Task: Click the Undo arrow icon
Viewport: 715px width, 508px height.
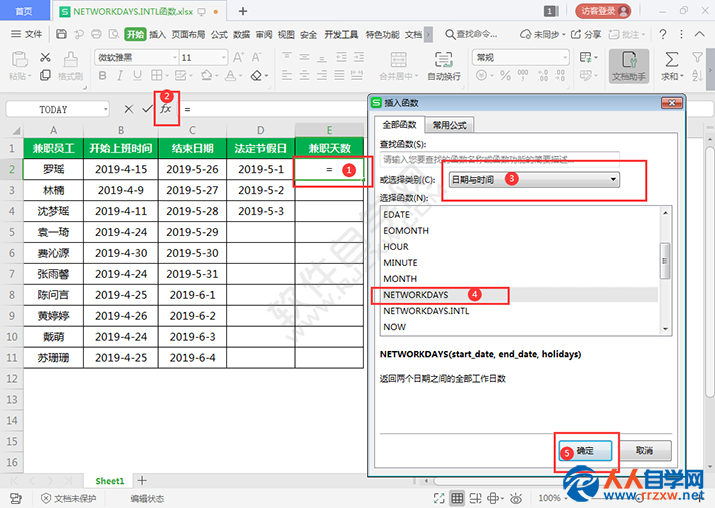Action: pyautogui.click(x=79, y=34)
